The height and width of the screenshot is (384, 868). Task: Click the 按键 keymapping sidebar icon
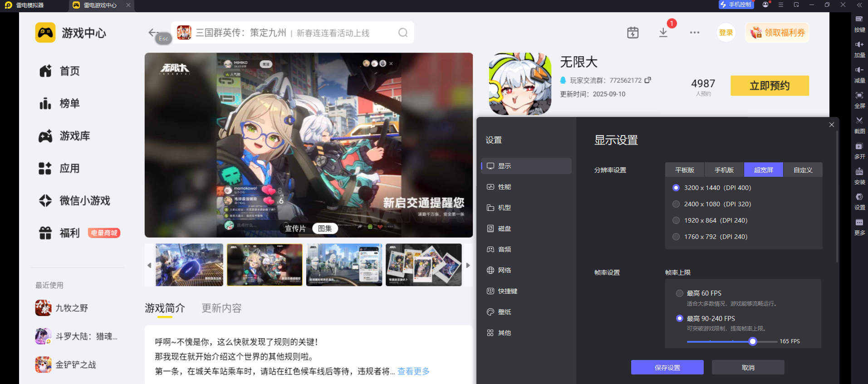click(x=859, y=24)
